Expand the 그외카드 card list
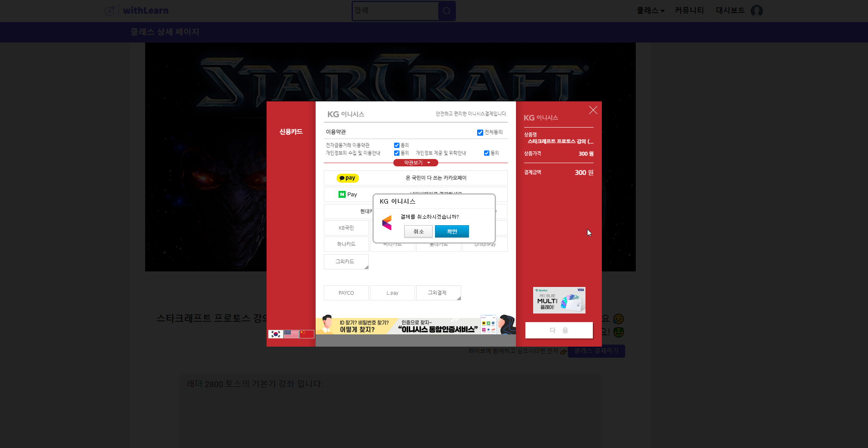 pos(346,262)
